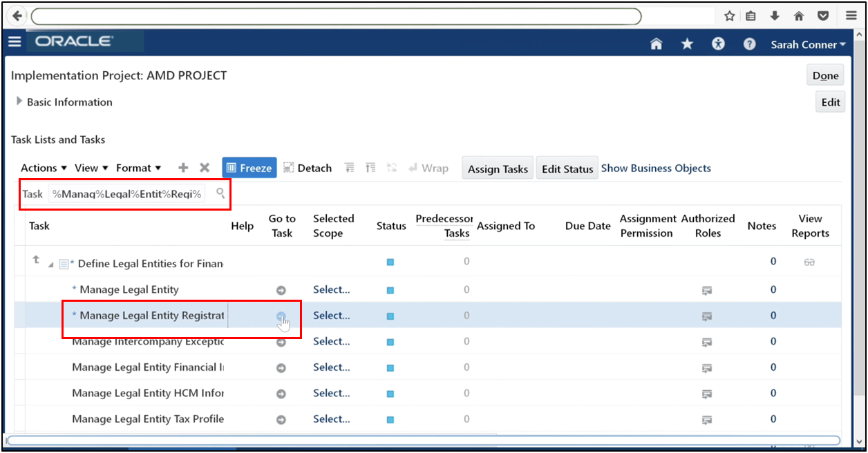Click the help question mark icon

point(749,44)
